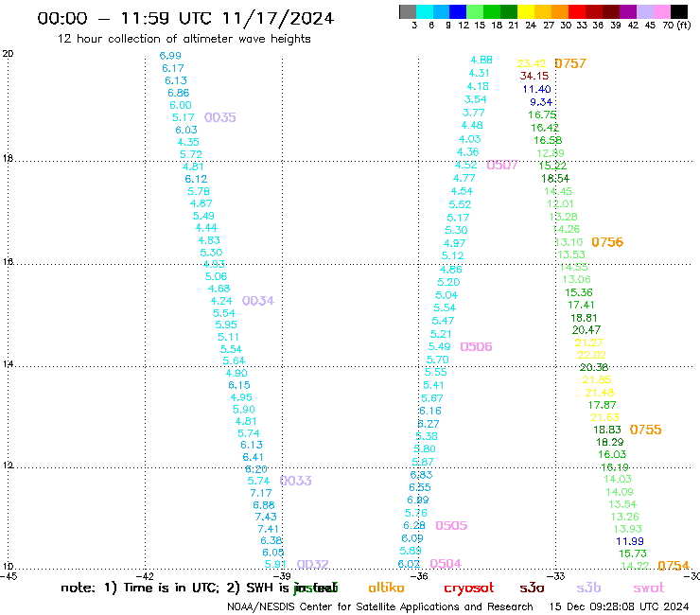Select the dark blue legend swatch
Screen dimensions: 700x615
coord(458,11)
